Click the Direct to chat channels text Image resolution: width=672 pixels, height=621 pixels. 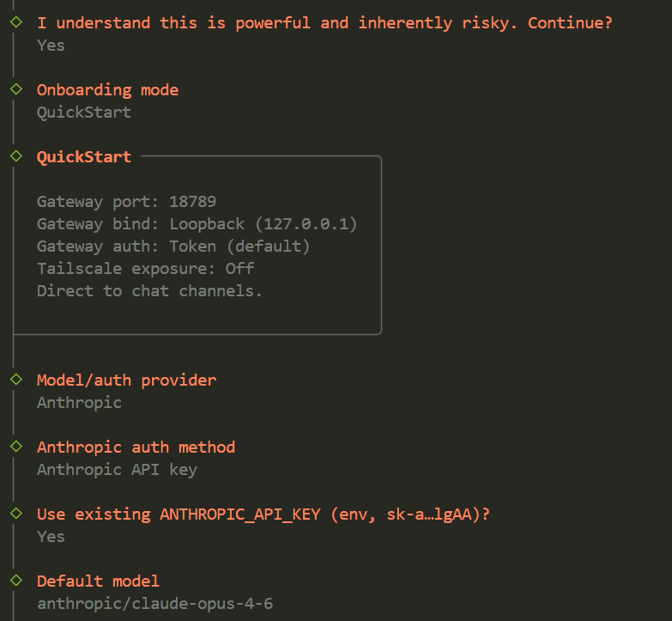149,291
